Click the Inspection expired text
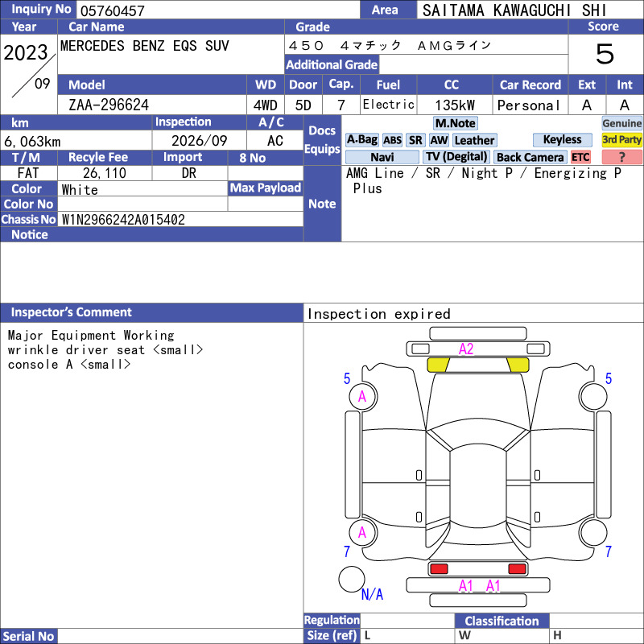This screenshot has width=644, height=644. 378,314
